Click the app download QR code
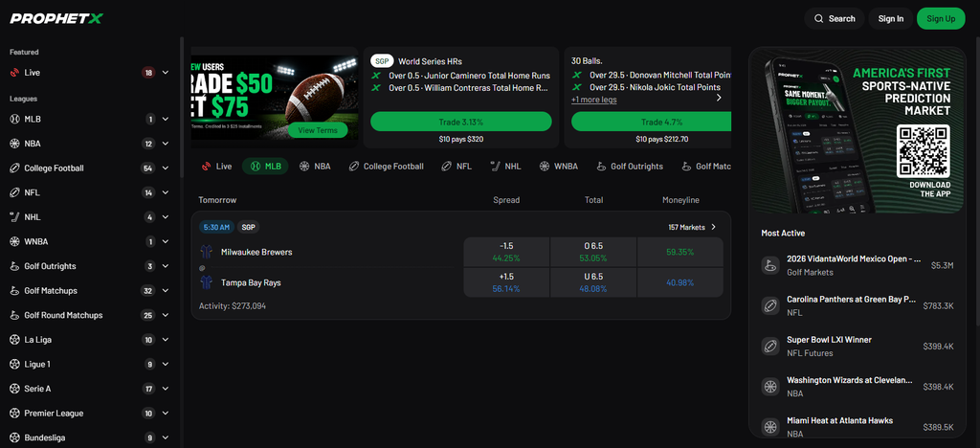Viewport: 980px width, 448px height. [924, 150]
